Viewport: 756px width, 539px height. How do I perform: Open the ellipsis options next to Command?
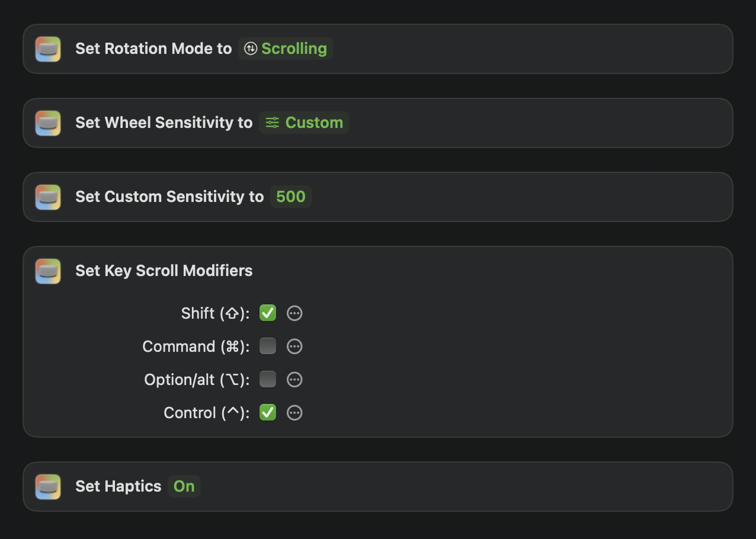click(x=294, y=346)
